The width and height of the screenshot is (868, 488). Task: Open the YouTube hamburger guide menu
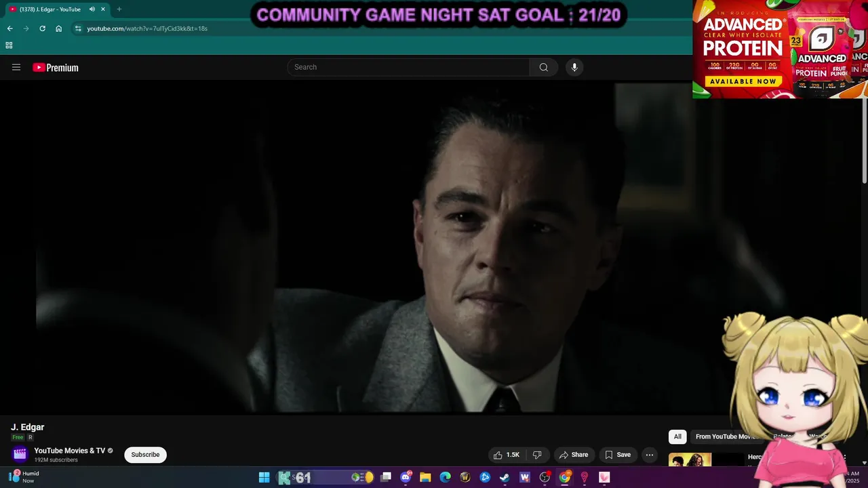(16, 67)
